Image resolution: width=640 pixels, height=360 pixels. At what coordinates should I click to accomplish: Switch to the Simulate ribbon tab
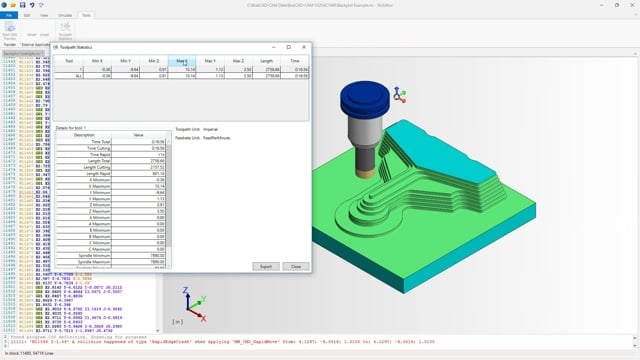(65, 15)
